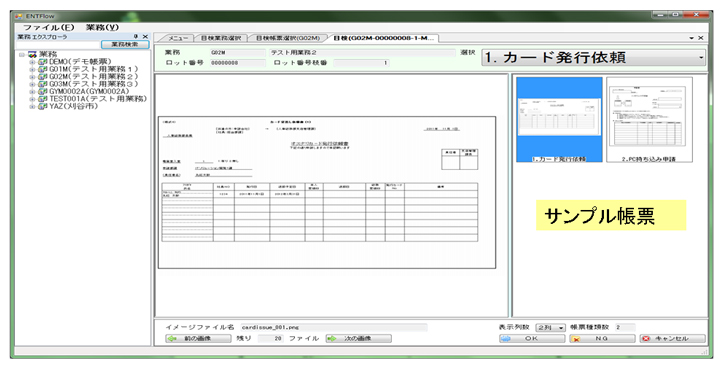Click the 残り file count field

[270, 339]
